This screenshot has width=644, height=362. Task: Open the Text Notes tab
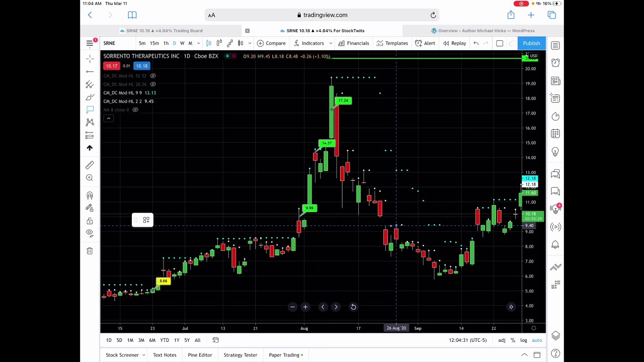point(165,355)
